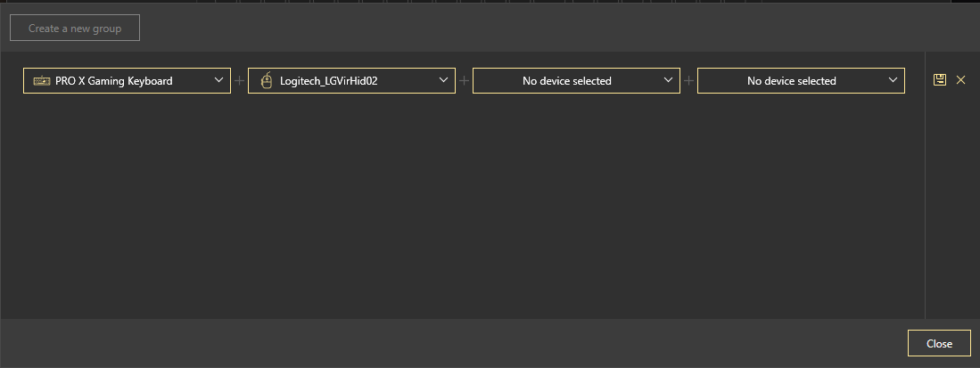Image resolution: width=980 pixels, height=368 pixels.
Task: Expand the chevron on the fourth device slot
Action: [894, 80]
